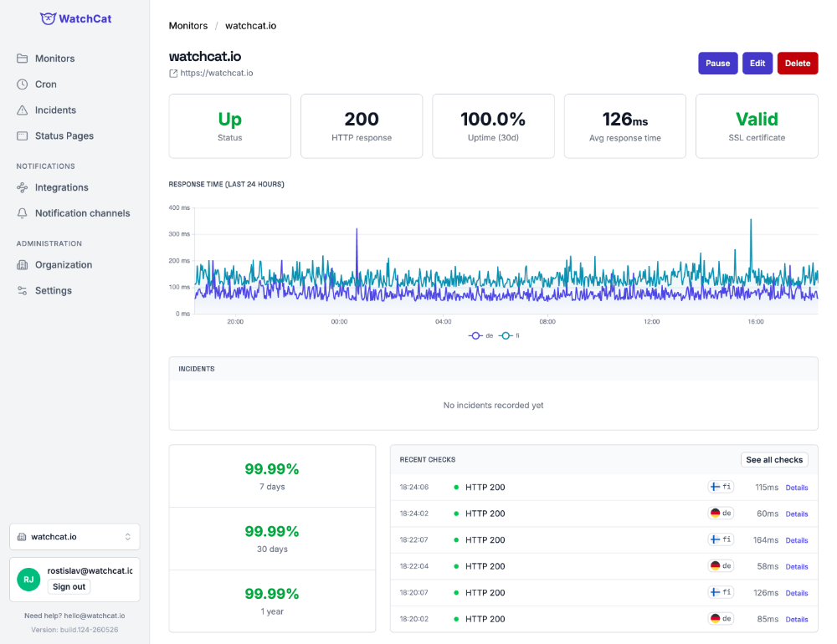Open Status Pages from sidebar
This screenshot has height=644, width=837.
point(64,136)
